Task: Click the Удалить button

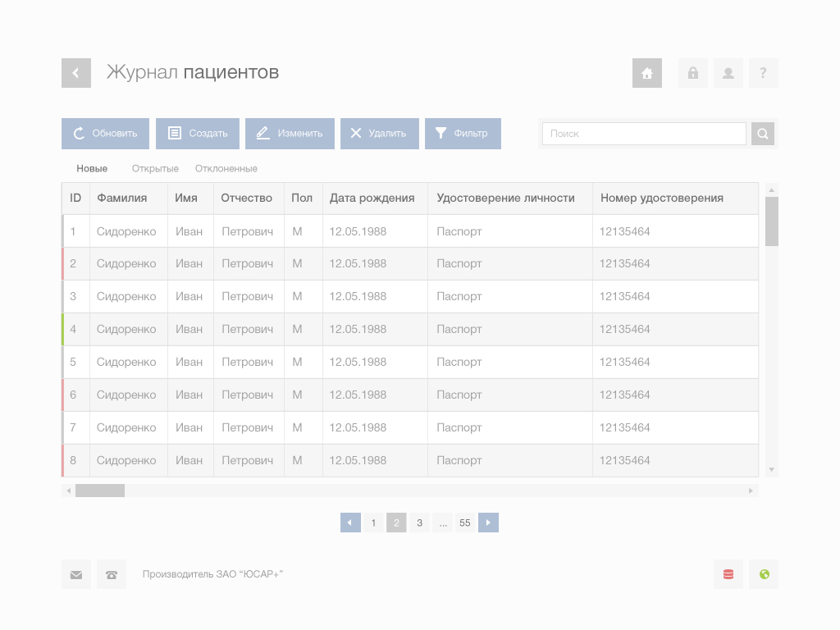Action: click(x=379, y=134)
